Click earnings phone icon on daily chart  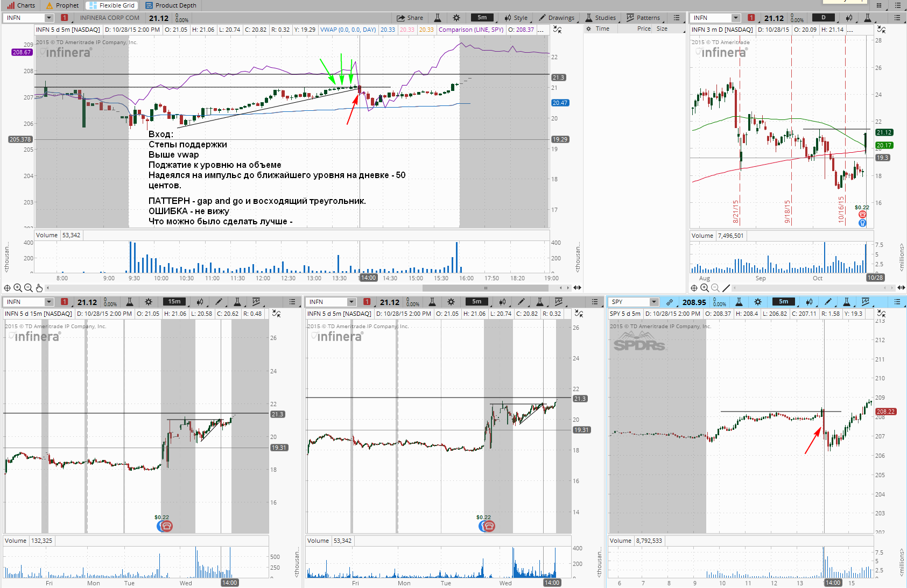coord(862,214)
